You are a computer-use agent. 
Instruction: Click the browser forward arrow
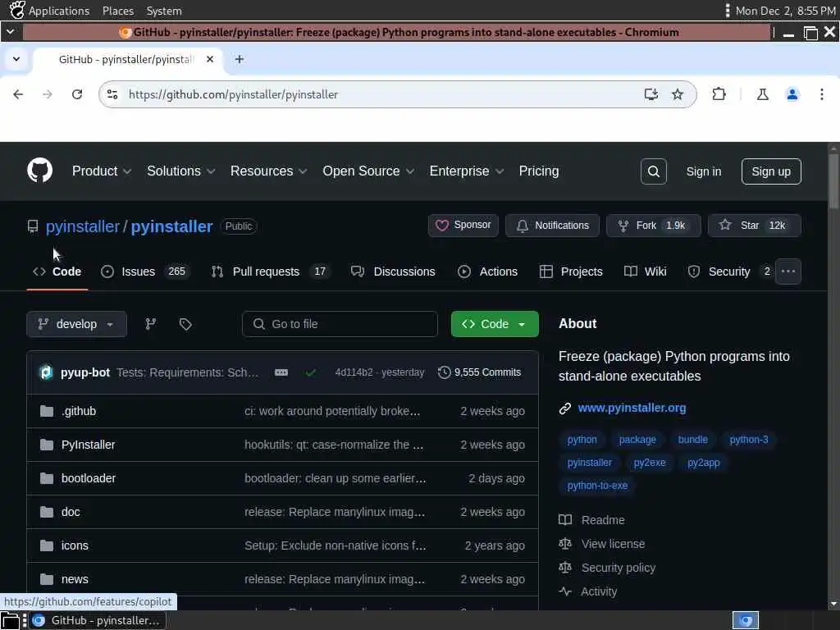click(x=48, y=94)
